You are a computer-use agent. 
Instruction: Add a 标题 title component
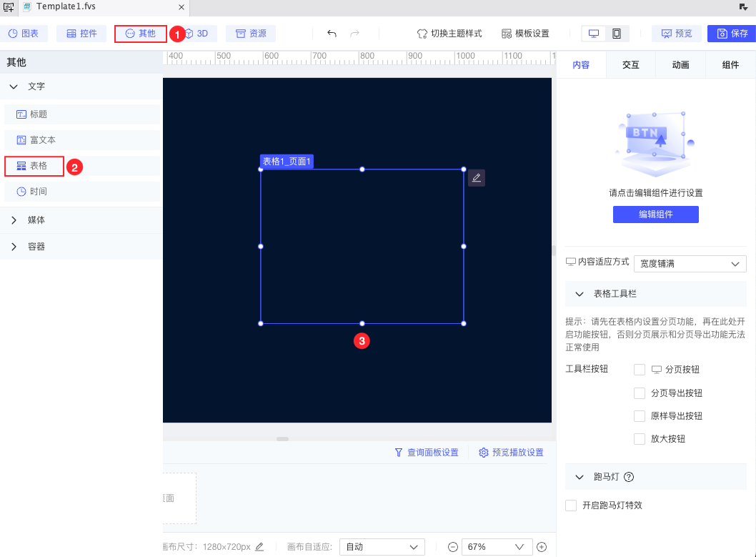(x=82, y=114)
